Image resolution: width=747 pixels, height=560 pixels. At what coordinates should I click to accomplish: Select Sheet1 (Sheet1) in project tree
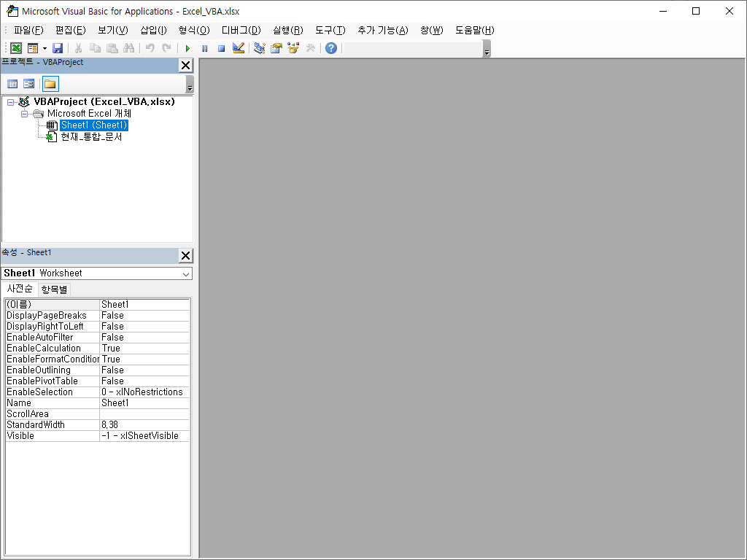(94, 125)
